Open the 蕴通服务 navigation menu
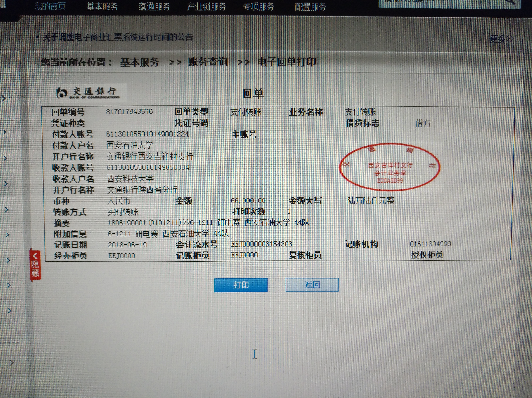 pyautogui.click(x=154, y=6)
